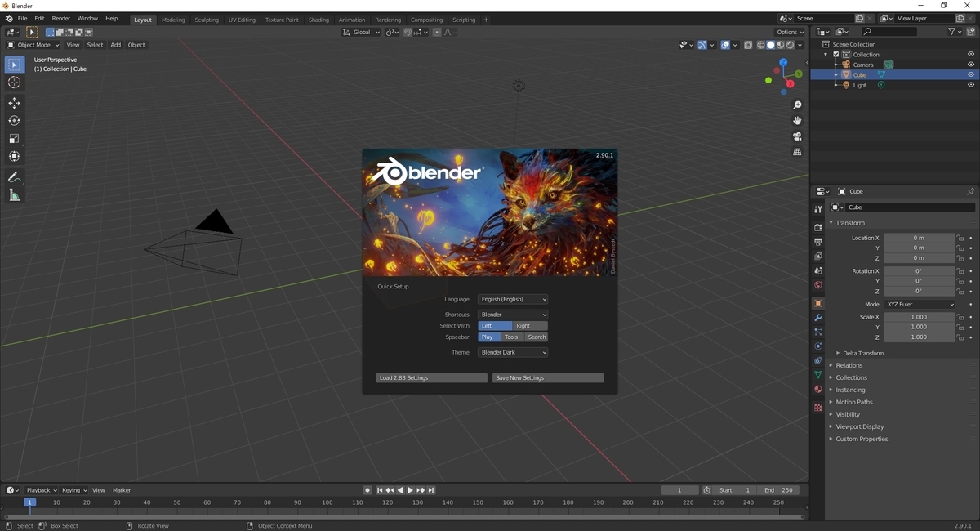
Task: Open the Object properties tab icon
Action: pos(817,303)
